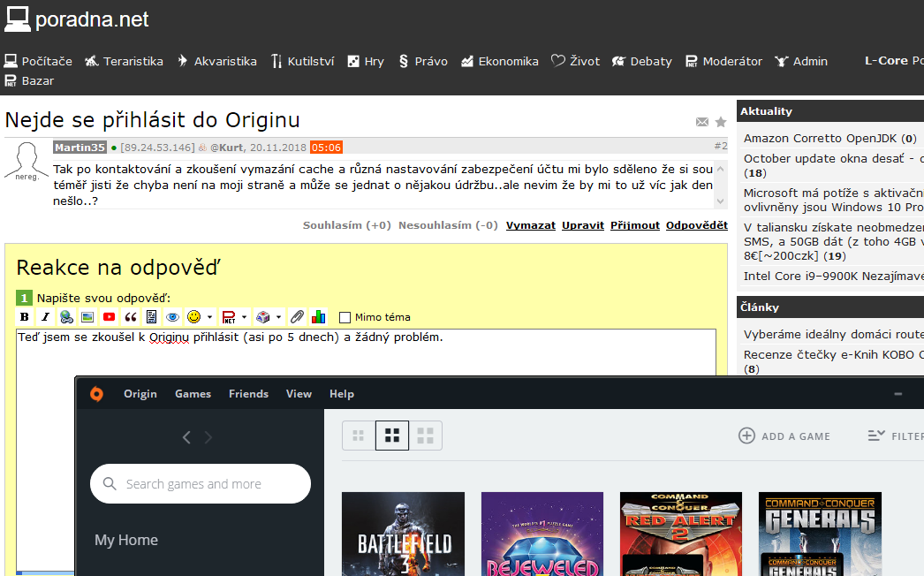
Task: Open the Hry section
Action: tap(366, 61)
